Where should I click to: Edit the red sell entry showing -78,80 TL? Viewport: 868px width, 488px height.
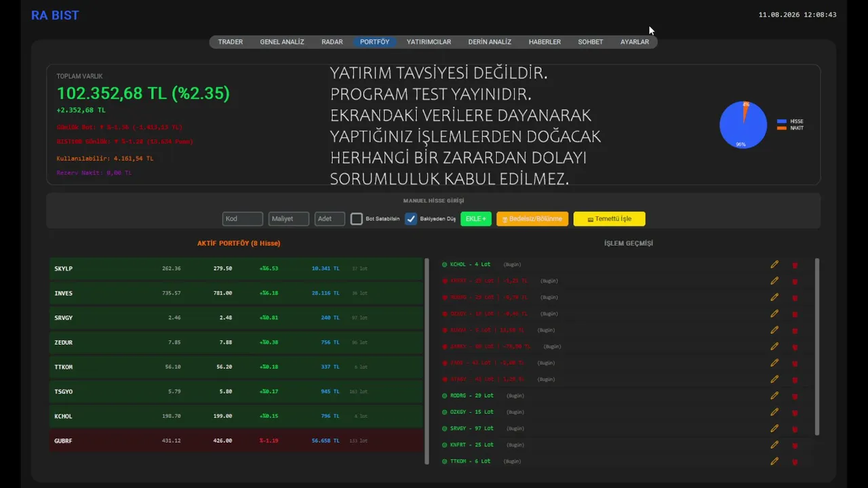774,346
